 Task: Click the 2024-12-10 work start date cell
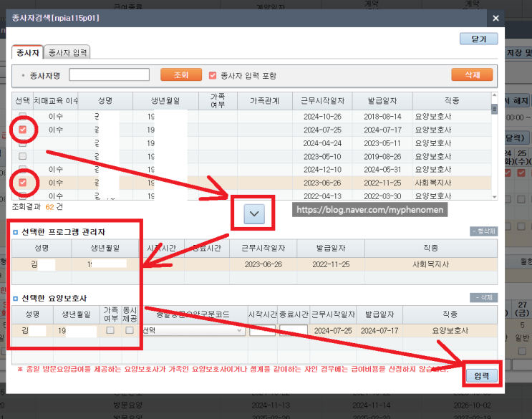click(x=322, y=169)
